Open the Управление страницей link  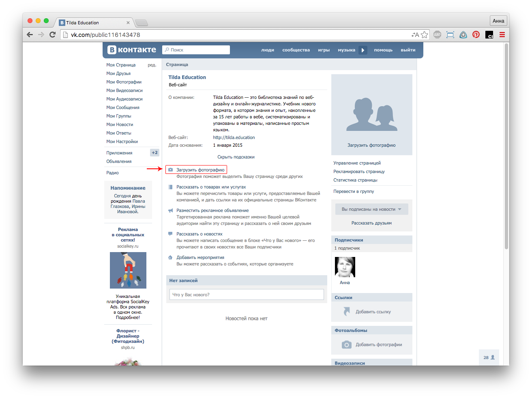[x=357, y=163]
